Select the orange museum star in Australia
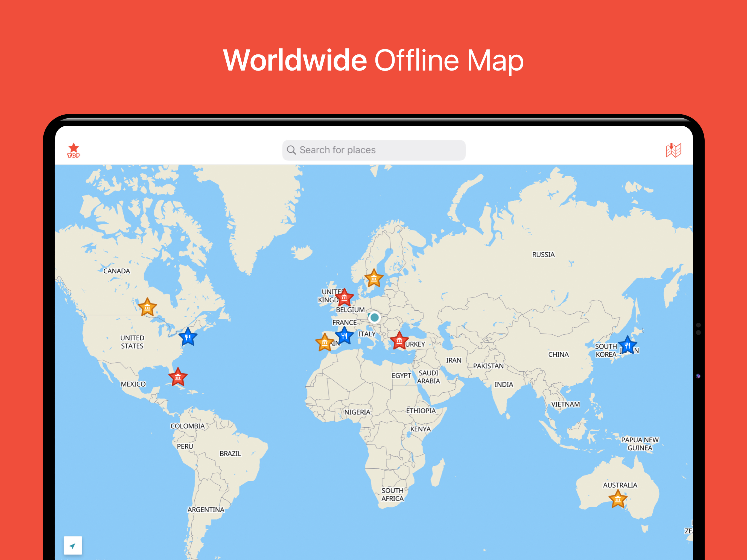Viewport: 747px width, 560px height. 618,498
